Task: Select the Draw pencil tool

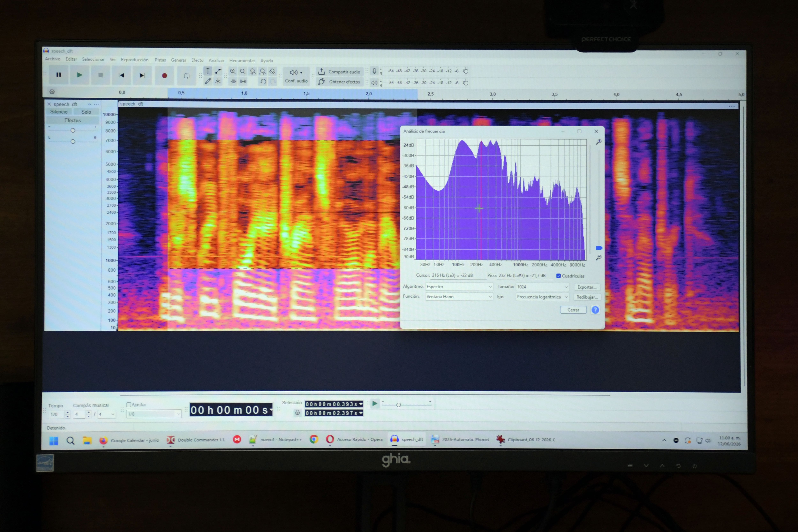Action: (x=208, y=81)
